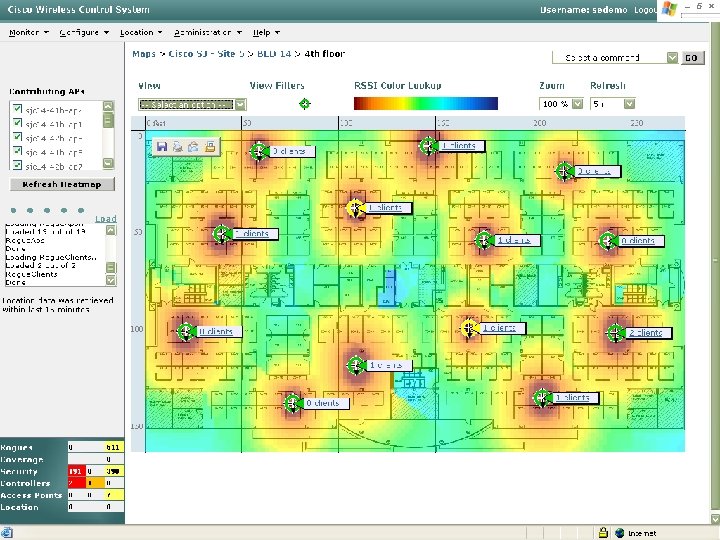Uncheck the first contributing AP checkbox
Viewport: 720px width, 540px height.
pos(18,108)
